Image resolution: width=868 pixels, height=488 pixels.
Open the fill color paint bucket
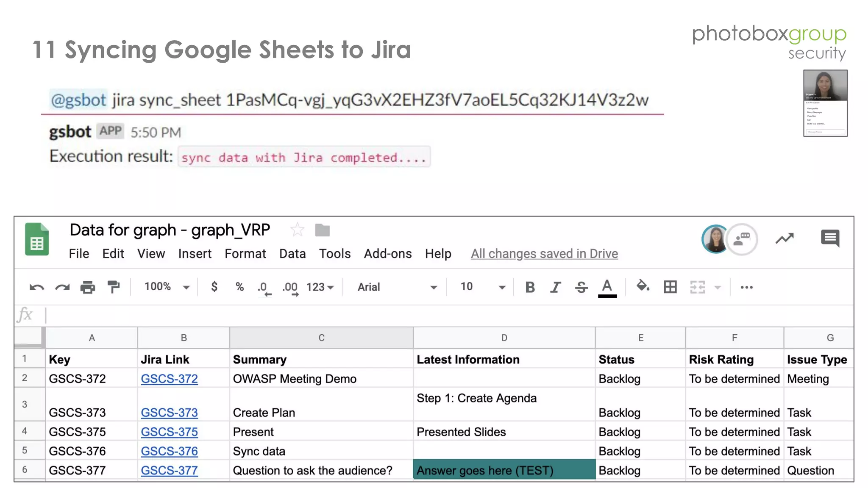coord(643,286)
